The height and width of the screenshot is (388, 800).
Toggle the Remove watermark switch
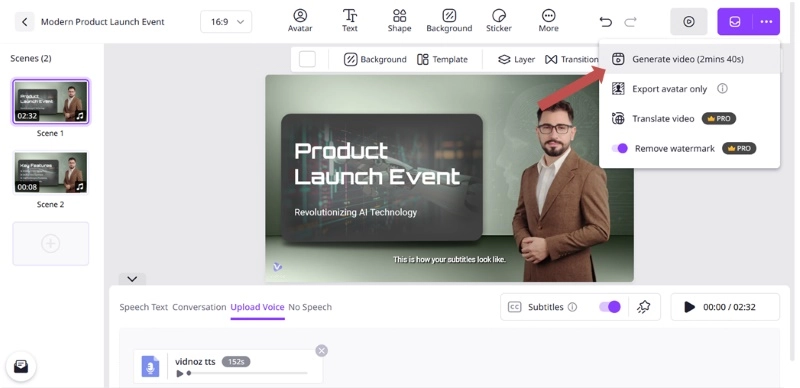620,149
